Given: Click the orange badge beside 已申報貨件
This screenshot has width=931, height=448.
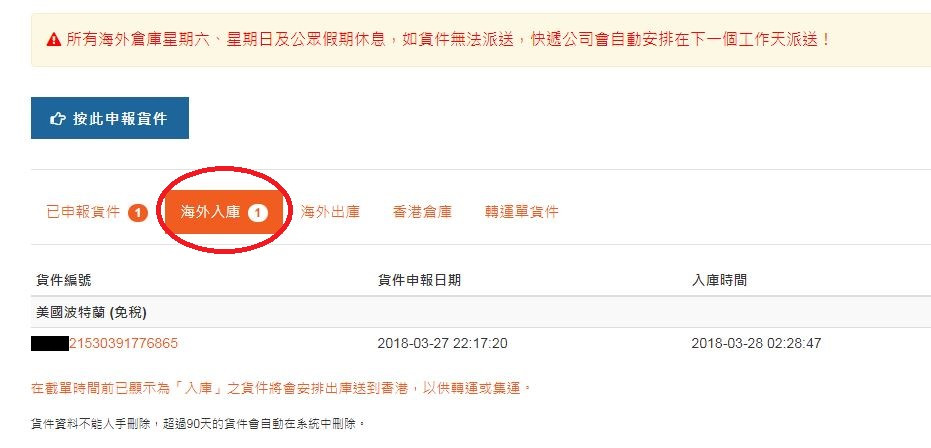Looking at the screenshot, I should click(138, 212).
